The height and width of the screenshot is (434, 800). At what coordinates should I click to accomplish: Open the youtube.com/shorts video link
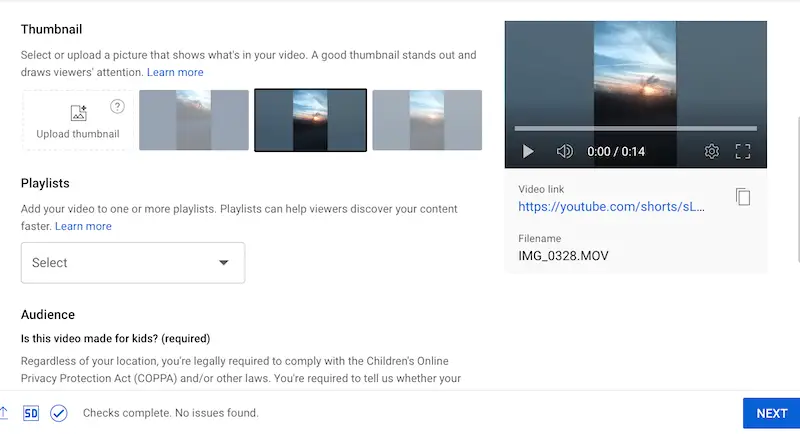pyautogui.click(x=611, y=208)
